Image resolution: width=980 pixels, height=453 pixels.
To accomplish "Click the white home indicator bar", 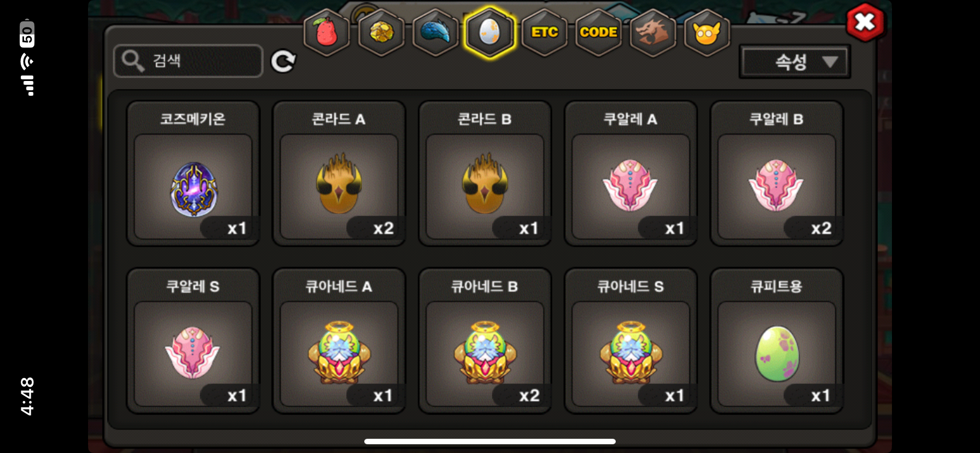I will [490, 441].
